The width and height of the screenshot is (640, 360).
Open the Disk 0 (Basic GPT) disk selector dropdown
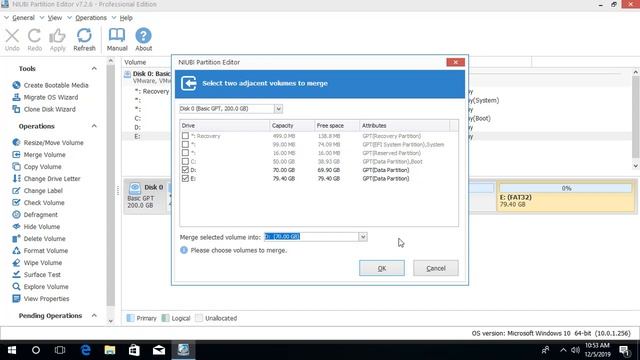278,109
